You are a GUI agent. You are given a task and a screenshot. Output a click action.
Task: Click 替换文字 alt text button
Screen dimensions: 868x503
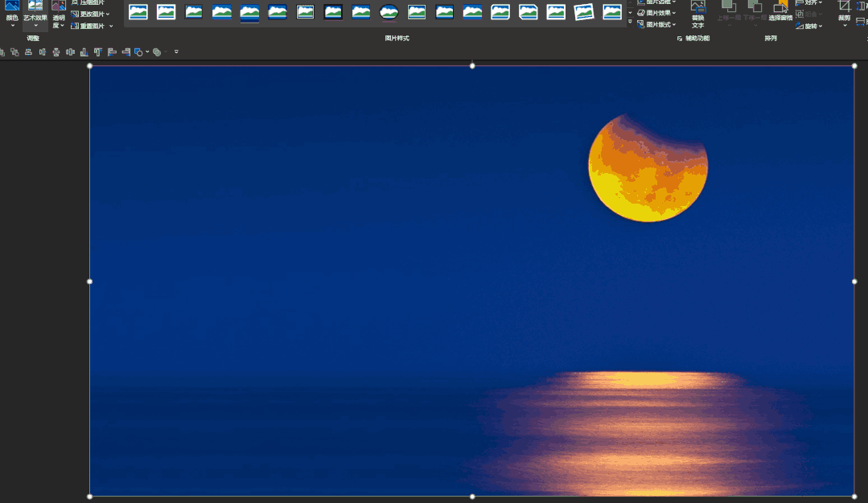coord(697,14)
